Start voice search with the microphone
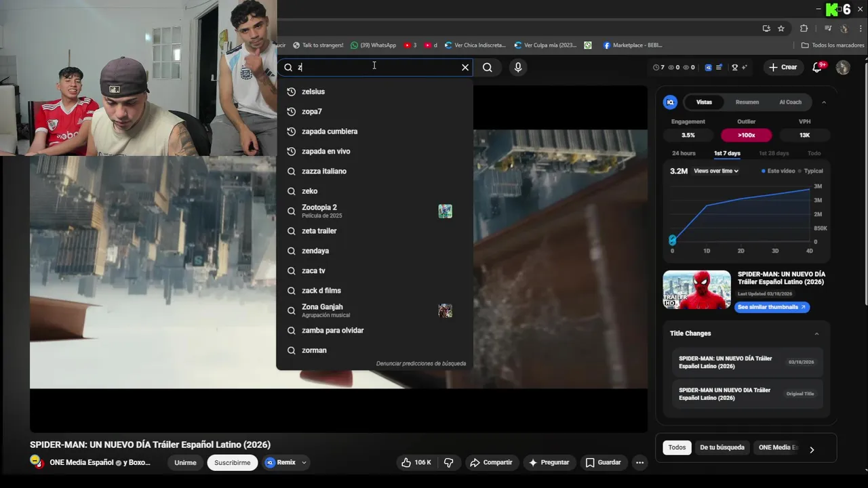 (x=518, y=67)
